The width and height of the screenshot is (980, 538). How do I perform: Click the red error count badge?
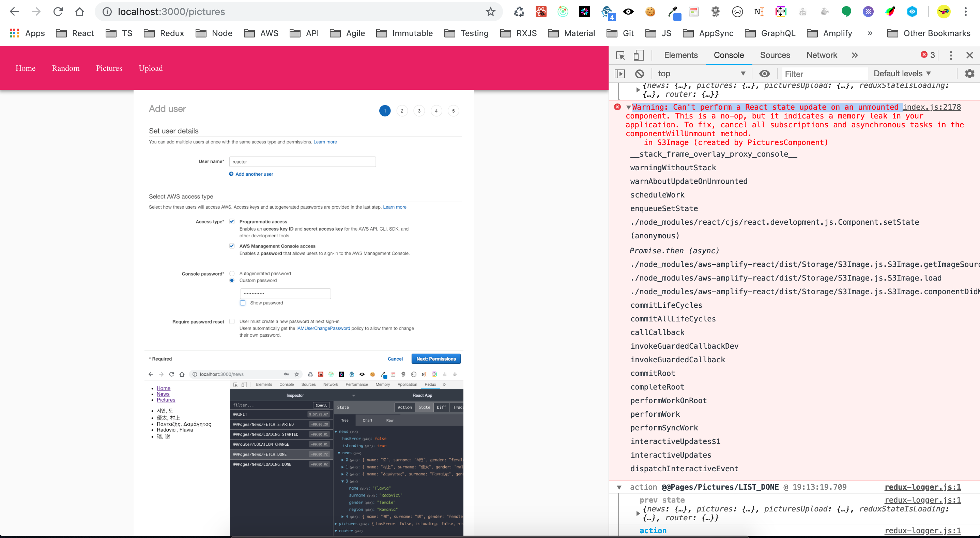click(x=928, y=55)
